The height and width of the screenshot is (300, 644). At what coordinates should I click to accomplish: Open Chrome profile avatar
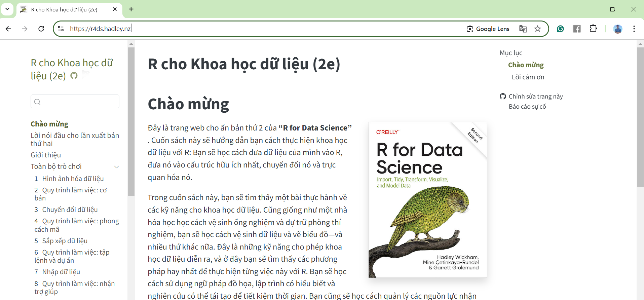(x=618, y=29)
